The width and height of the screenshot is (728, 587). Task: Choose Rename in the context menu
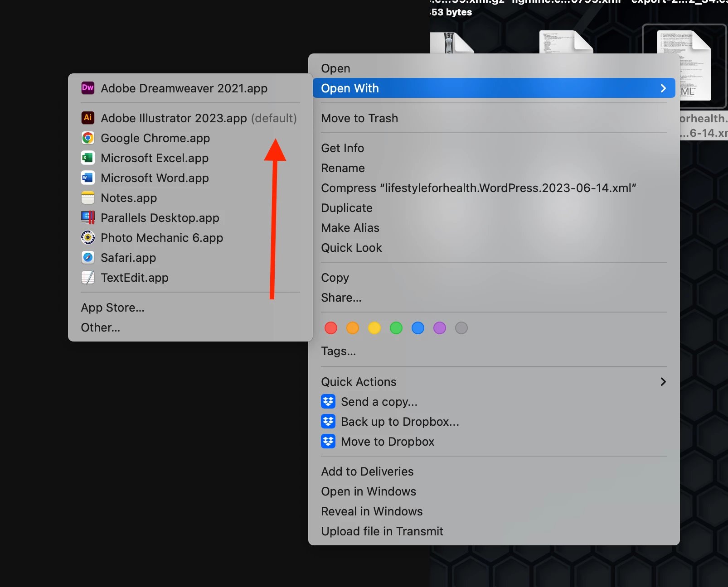coord(494,168)
